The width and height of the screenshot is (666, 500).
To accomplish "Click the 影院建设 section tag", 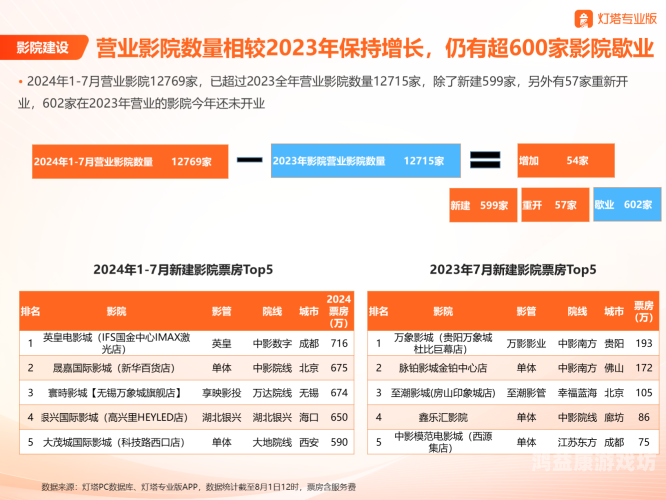I will coord(42,47).
